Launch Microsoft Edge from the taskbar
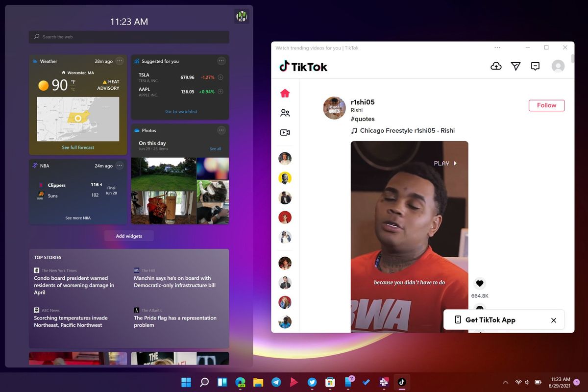This screenshot has width=588, height=392. pos(240,382)
